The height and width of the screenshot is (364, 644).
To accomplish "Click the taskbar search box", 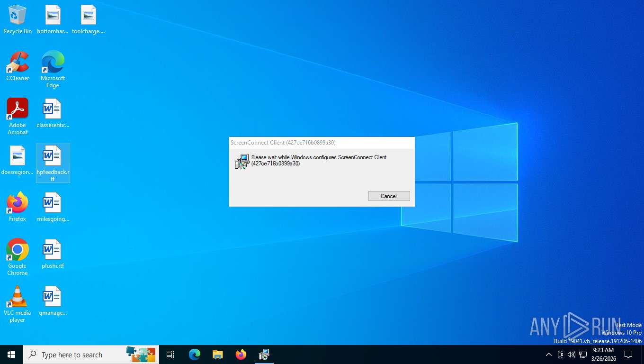I will pos(91,355).
